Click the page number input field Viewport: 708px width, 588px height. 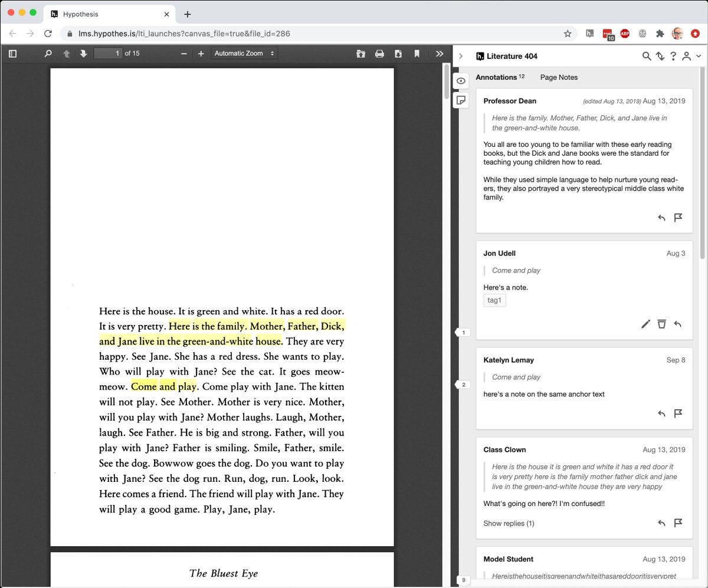coord(108,54)
